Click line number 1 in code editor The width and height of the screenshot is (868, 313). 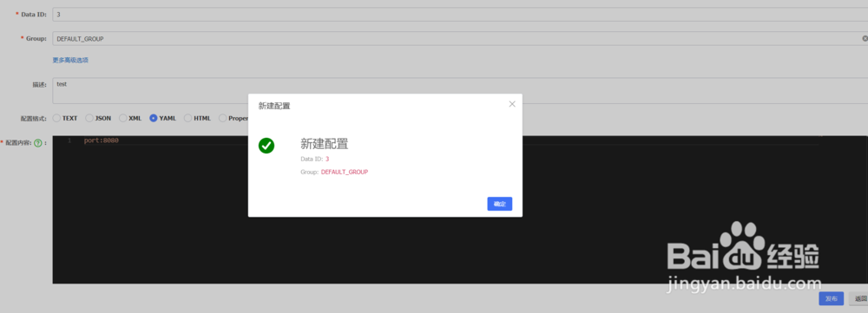pos(69,141)
